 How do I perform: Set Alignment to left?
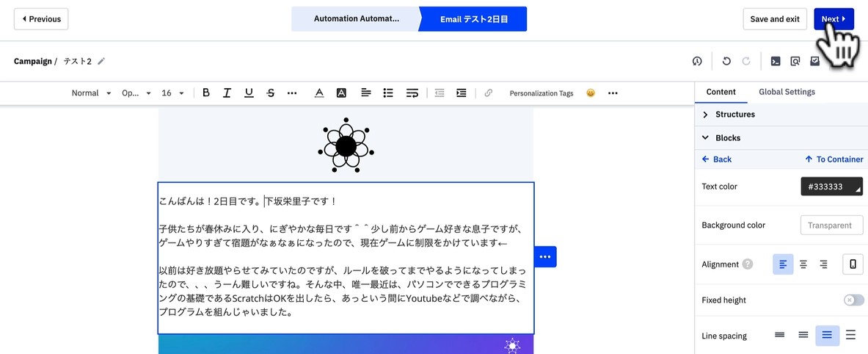point(783,264)
